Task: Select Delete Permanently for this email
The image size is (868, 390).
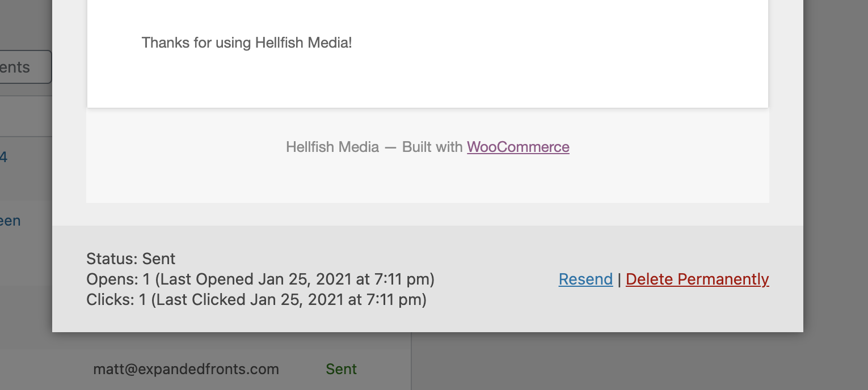Action: pos(697,279)
